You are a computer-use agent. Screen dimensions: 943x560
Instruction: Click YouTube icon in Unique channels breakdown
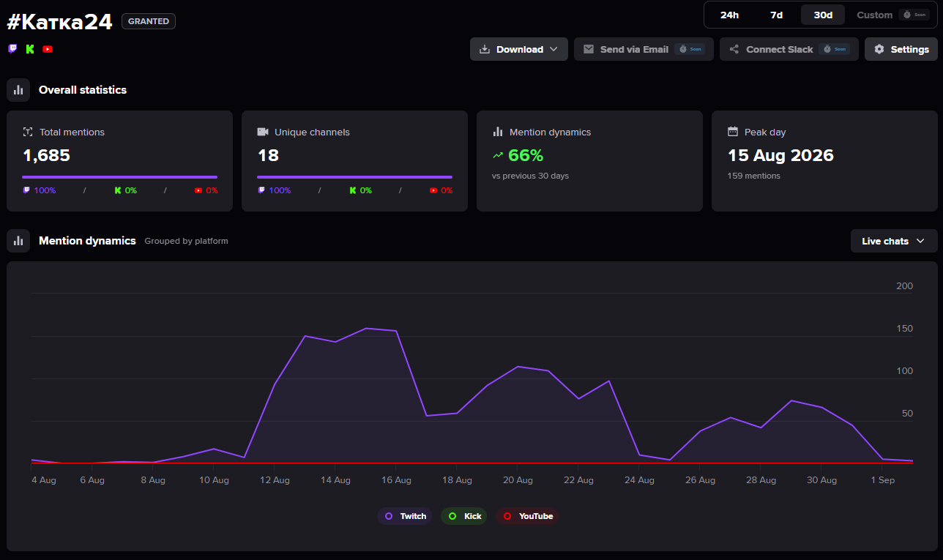pos(433,190)
